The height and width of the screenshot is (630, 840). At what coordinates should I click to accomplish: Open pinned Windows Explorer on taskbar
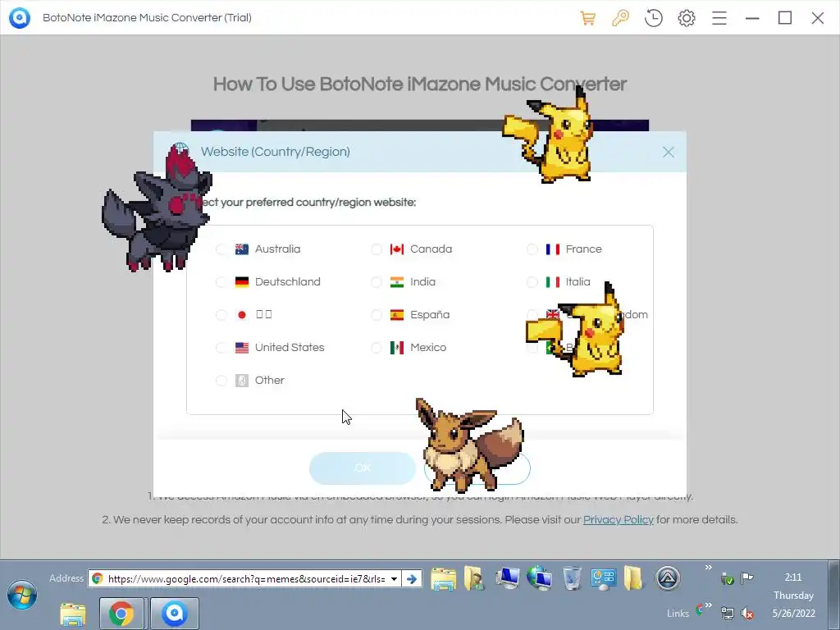tap(73, 614)
